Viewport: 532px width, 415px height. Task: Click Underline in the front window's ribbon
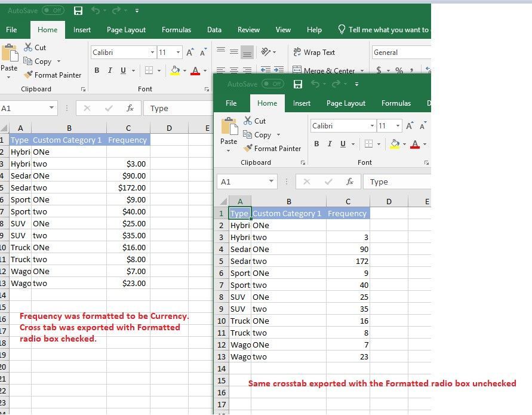click(343, 144)
